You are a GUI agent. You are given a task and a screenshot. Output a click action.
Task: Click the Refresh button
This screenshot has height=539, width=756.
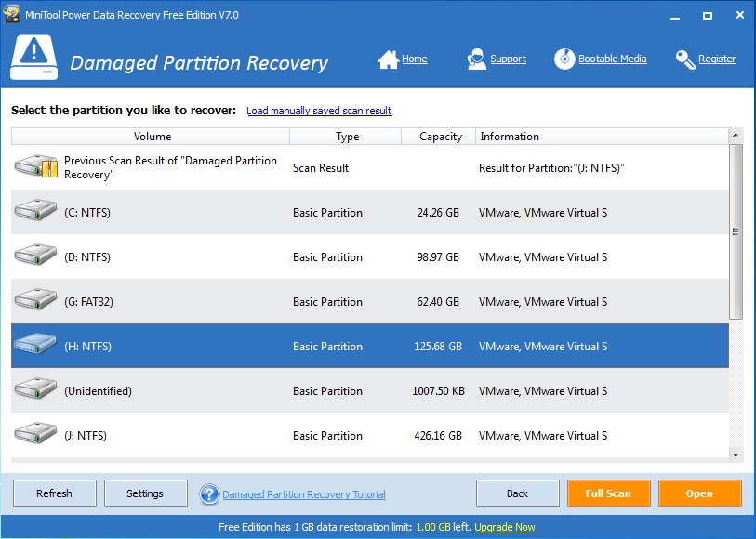pyautogui.click(x=55, y=493)
